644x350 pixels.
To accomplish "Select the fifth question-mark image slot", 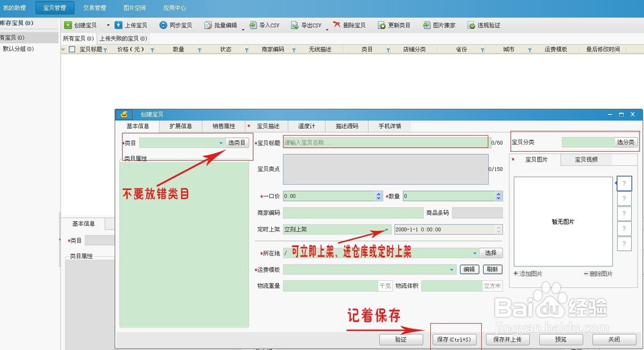I will pos(624,244).
